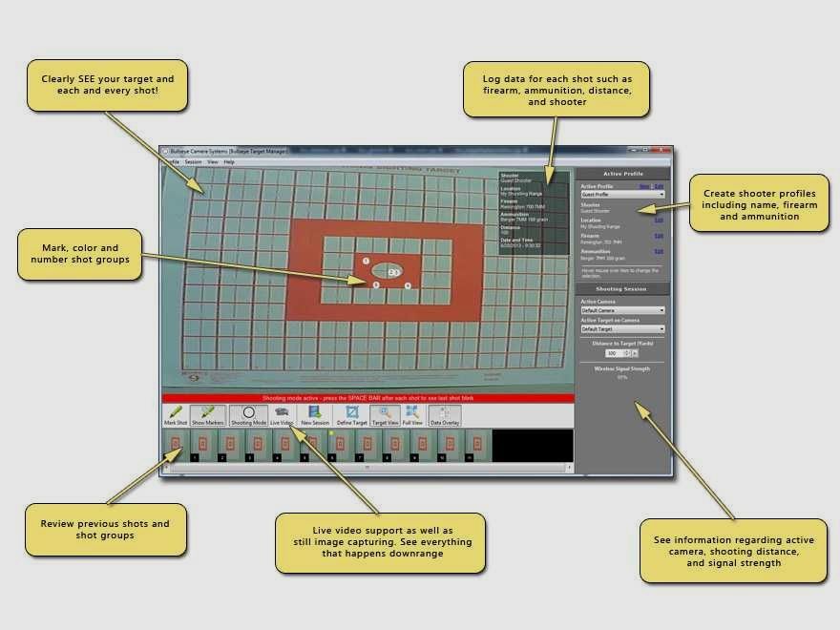
Task: Switch to Target View
Action: 386,416
